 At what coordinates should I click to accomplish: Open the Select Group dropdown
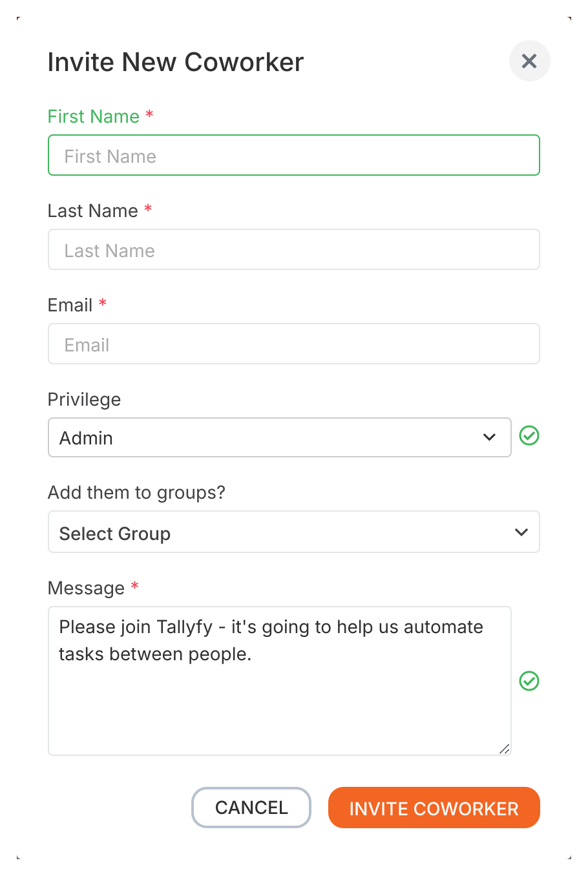[x=294, y=532]
